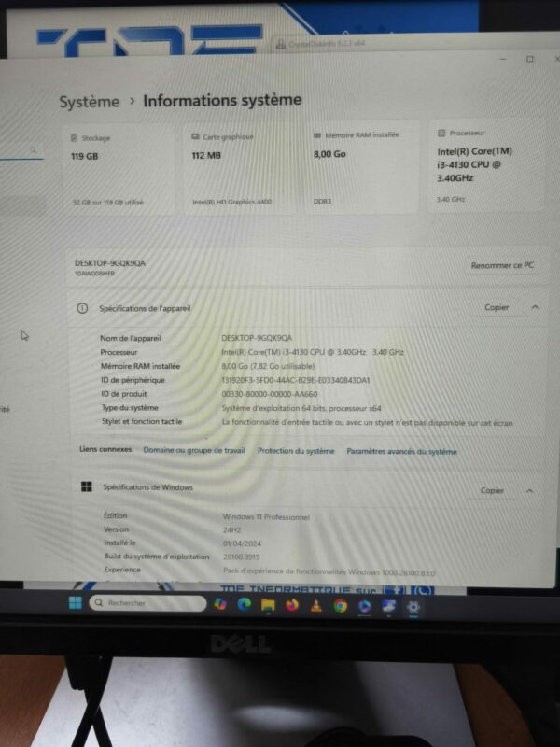The height and width of the screenshot is (747, 560).
Task: Click the Version value 24H2
Action: [231, 529]
